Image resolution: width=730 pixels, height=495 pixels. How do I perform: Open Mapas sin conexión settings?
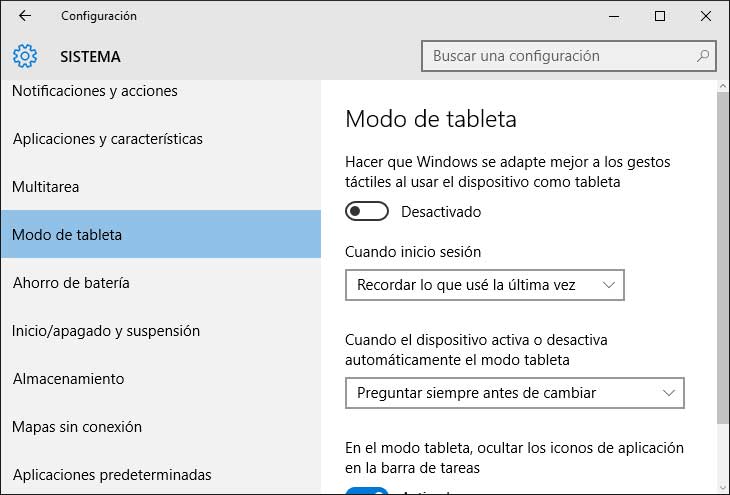point(77,427)
